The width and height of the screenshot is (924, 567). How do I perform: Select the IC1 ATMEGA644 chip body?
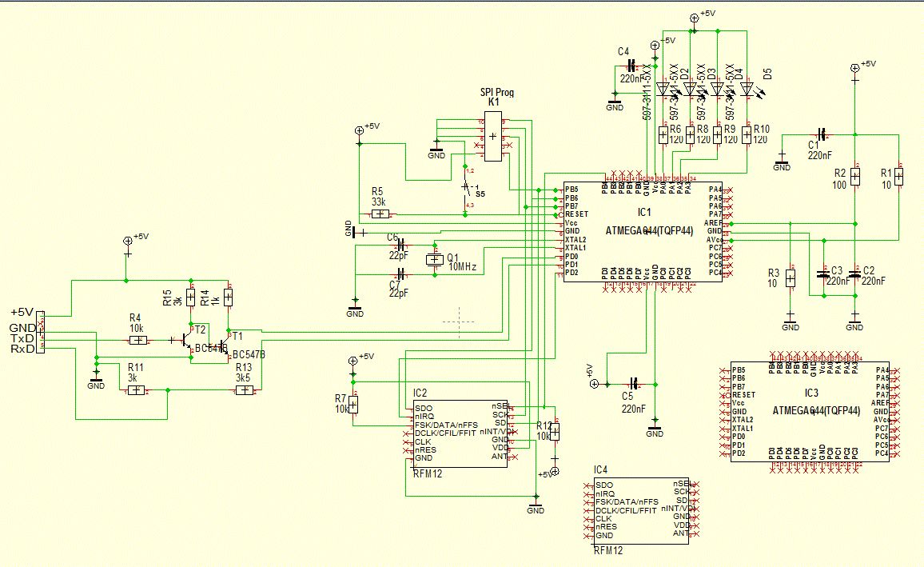point(643,232)
